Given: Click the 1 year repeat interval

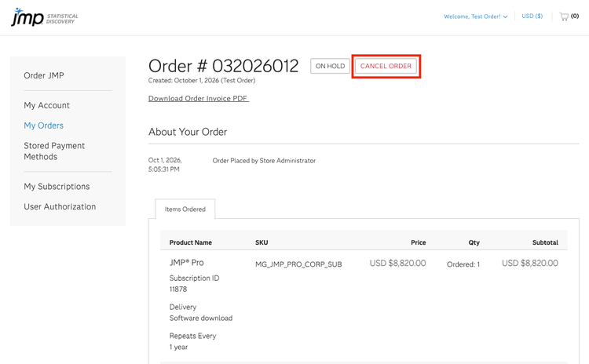Looking at the screenshot, I should pyautogui.click(x=178, y=347).
